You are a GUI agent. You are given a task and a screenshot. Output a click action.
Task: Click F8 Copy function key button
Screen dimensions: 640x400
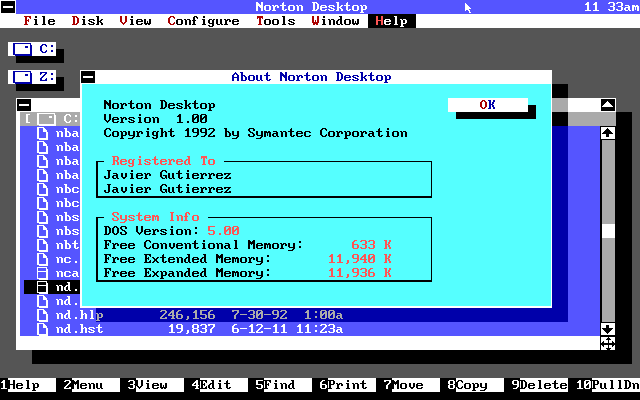[476, 385]
